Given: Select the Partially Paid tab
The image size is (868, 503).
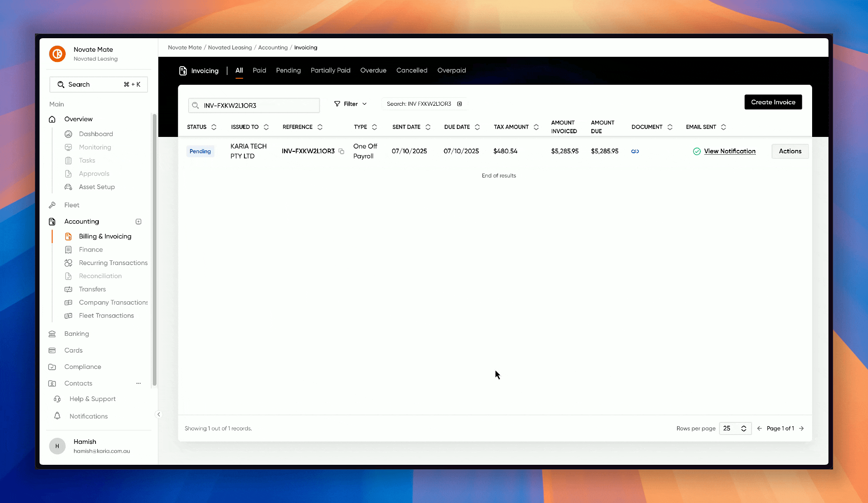Looking at the screenshot, I should tap(330, 70).
